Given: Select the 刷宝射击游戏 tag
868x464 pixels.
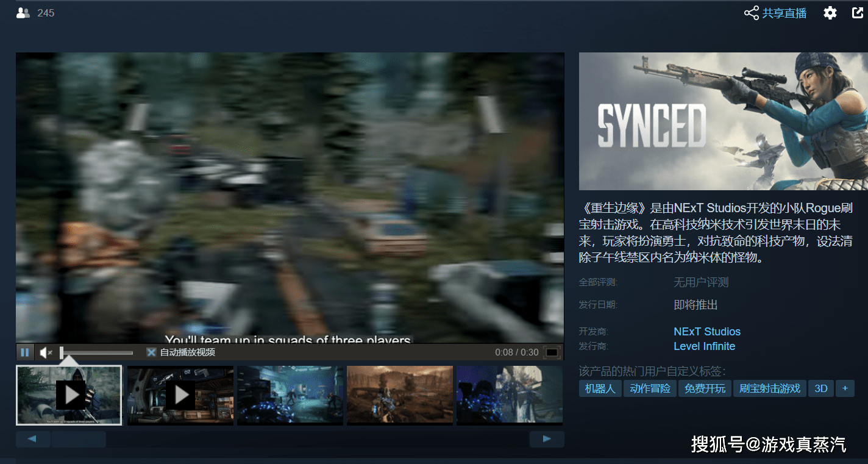Looking at the screenshot, I should point(770,388).
